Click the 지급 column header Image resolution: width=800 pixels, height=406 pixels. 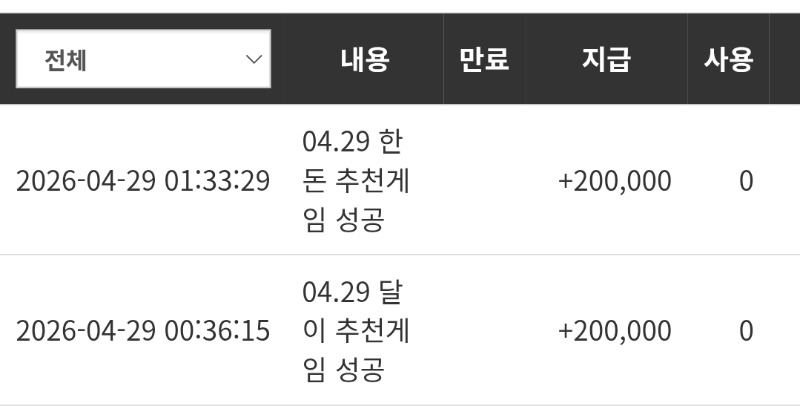tap(606, 59)
